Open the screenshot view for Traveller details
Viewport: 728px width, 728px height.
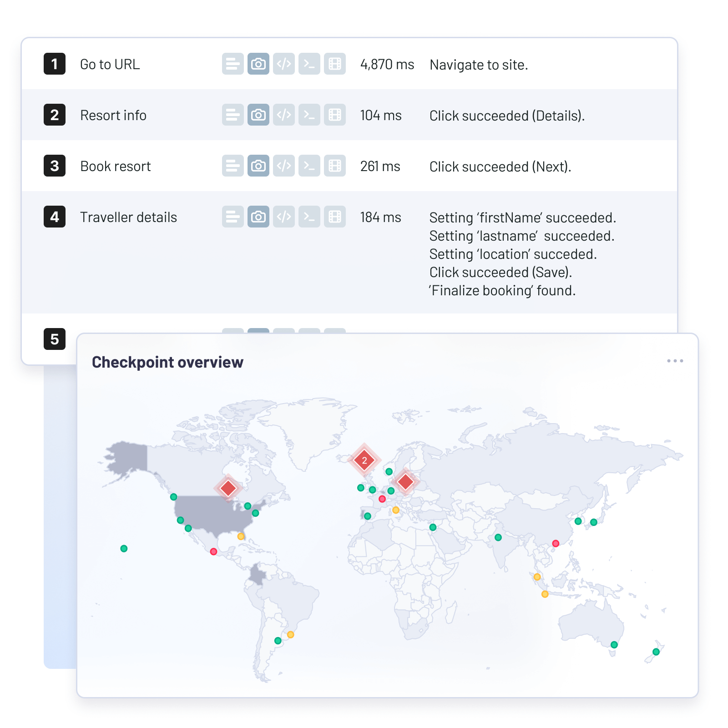(x=258, y=217)
